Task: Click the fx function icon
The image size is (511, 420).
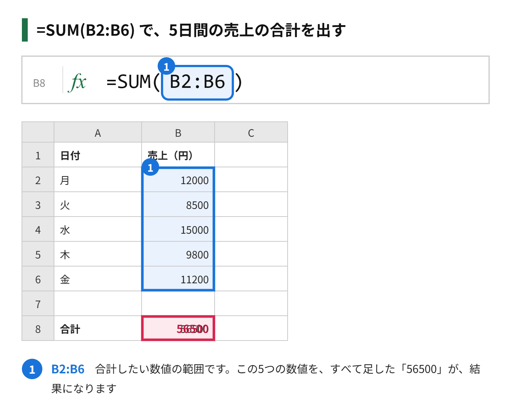Action: pyautogui.click(x=77, y=82)
